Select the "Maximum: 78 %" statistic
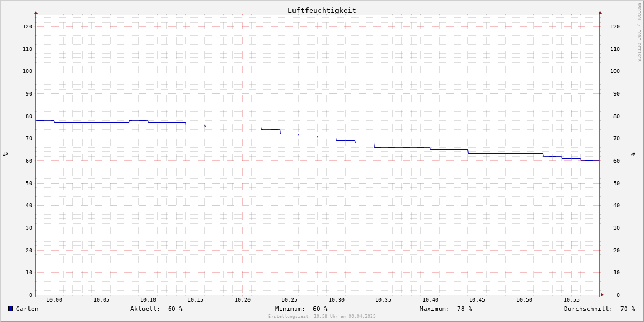 point(446,309)
